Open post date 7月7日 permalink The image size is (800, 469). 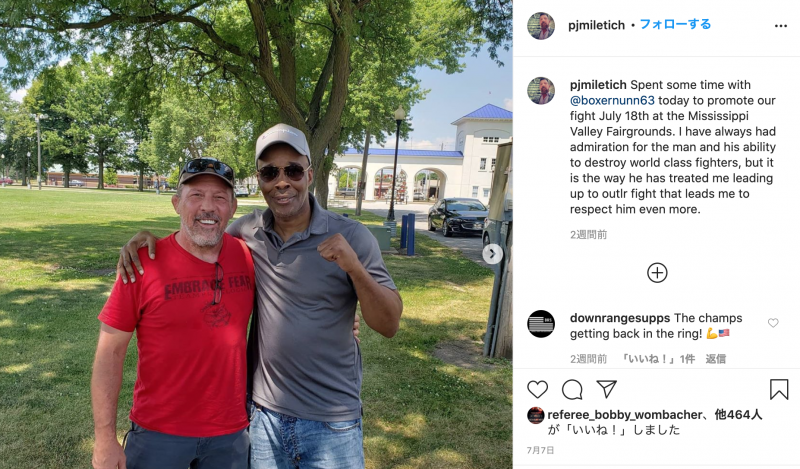(540, 450)
